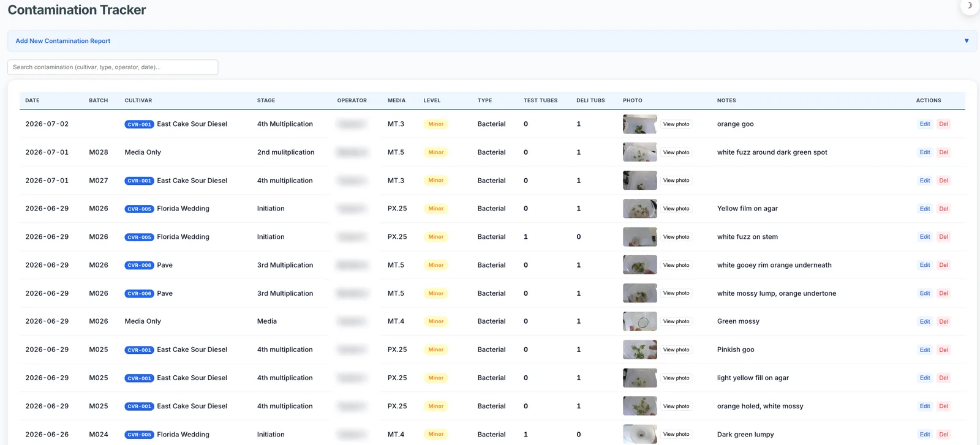Image resolution: width=980 pixels, height=445 pixels.
Task: Select the Contamination Tracker page title
Action: pos(77,10)
